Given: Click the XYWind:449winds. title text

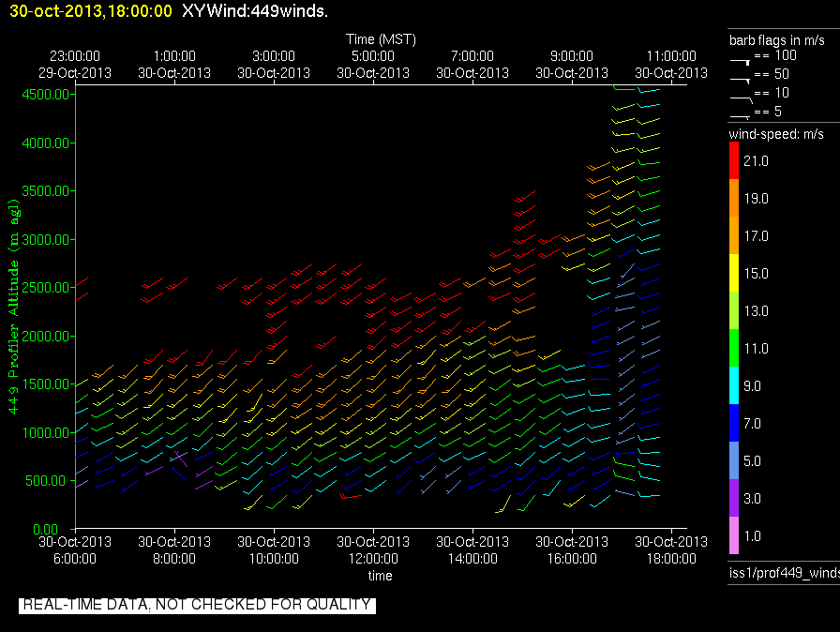Looking at the screenshot, I should 255,10.
